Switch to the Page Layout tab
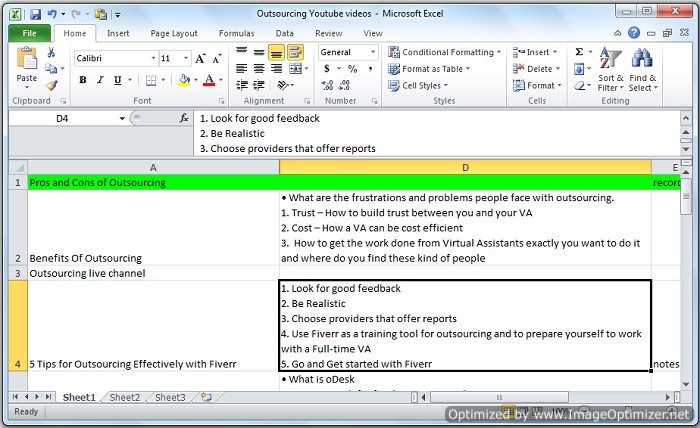Screen dimensions: 700x428 (174, 33)
